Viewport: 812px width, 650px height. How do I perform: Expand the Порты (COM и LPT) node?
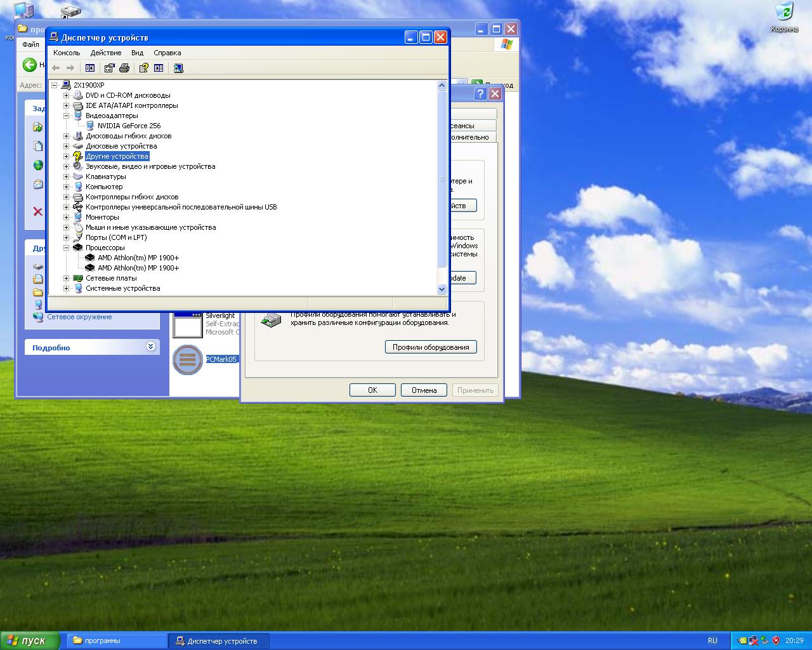tap(66, 237)
